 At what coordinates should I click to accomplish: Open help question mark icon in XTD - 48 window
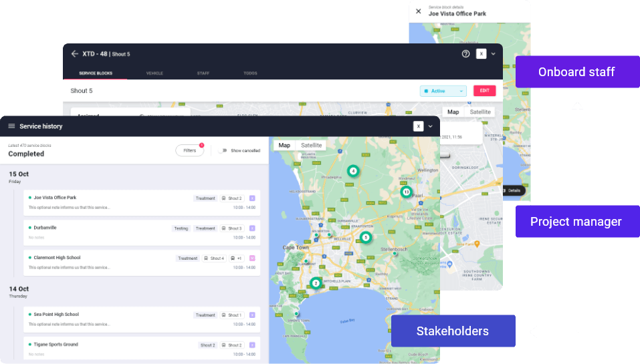[465, 54]
